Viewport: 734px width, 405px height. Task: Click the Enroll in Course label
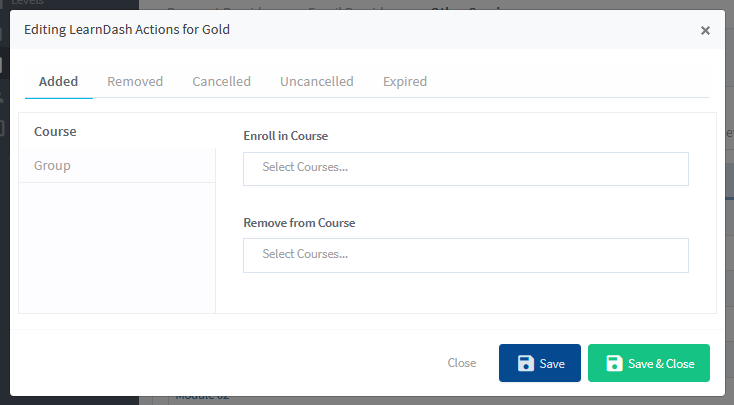(x=286, y=136)
